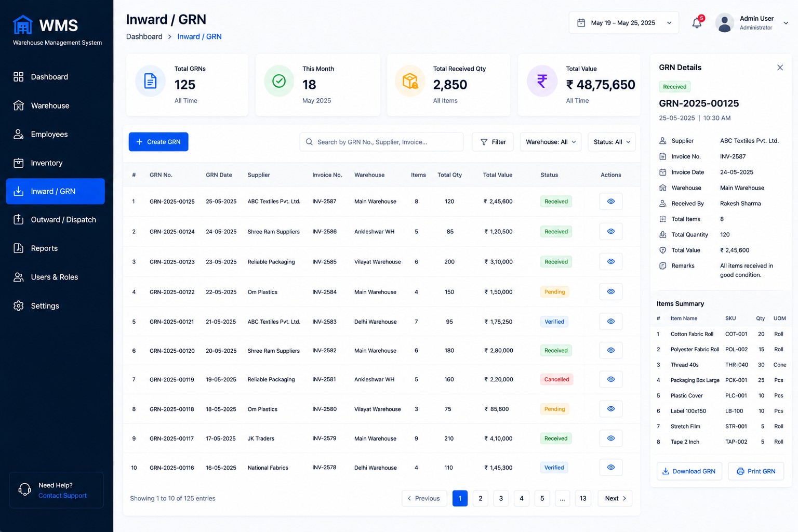Click the search magnifier icon

click(x=309, y=142)
